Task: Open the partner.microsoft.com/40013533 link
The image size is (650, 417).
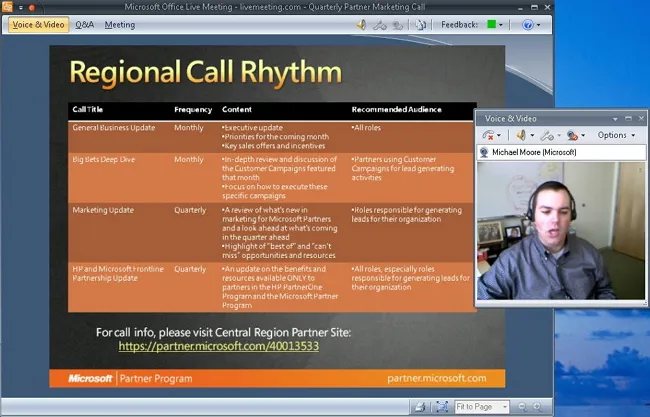Action: pos(218,346)
